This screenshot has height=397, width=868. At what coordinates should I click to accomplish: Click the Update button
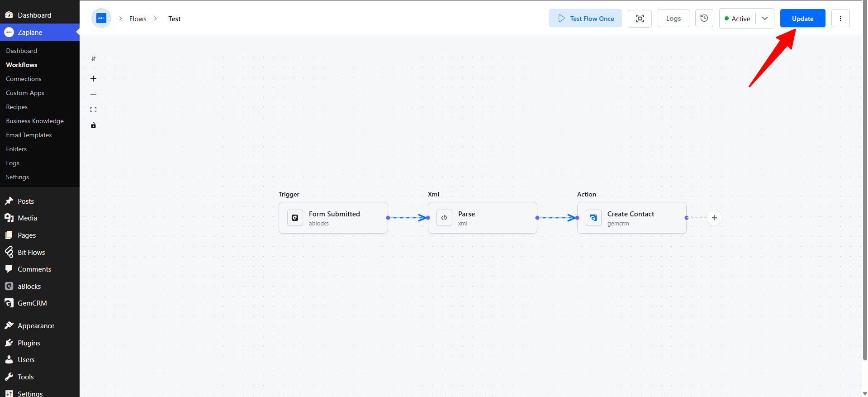click(x=802, y=19)
